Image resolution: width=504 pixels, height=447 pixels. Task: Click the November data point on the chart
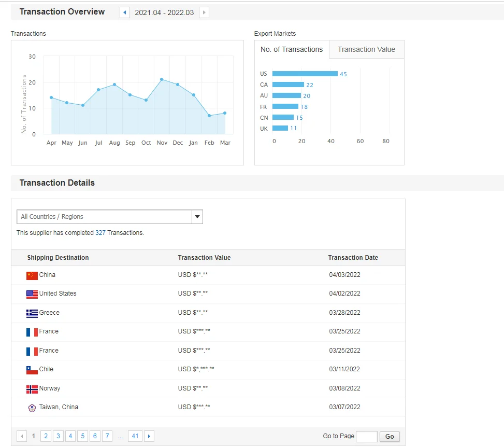coord(162,79)
